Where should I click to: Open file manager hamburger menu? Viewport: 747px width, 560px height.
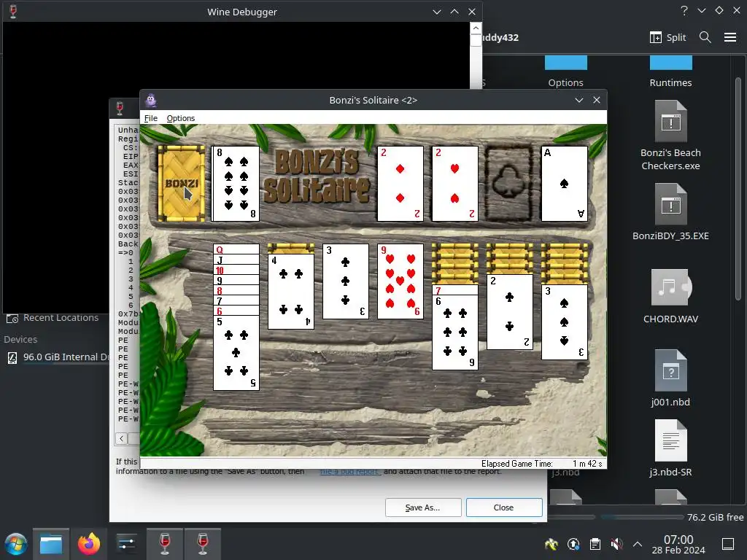click(729, 38)
